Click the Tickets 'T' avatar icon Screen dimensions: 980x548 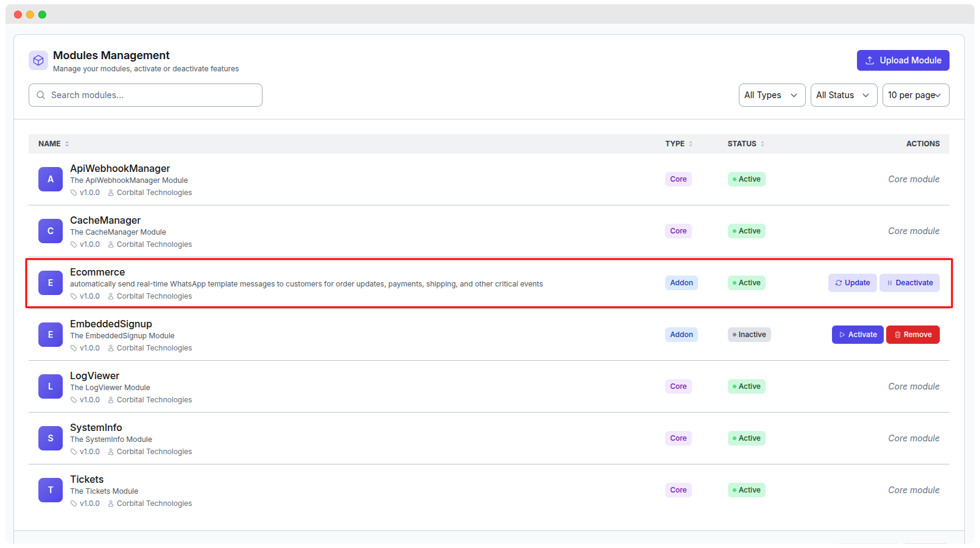pyautogui.click(x=51, y=490)
